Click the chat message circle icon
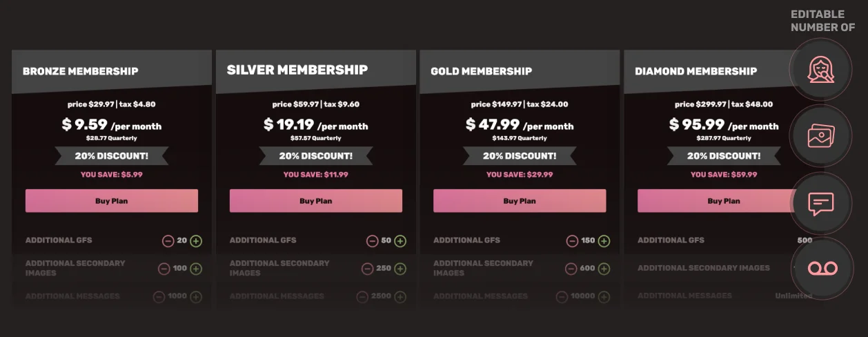The width and height of the screenshot is (868, 337). (x=820, y=203)
